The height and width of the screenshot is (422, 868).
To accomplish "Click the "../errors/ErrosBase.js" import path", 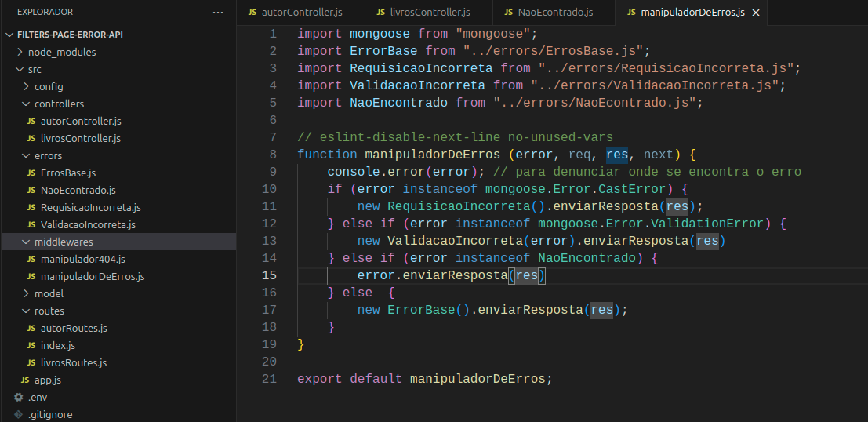I will tap(553, 51).
